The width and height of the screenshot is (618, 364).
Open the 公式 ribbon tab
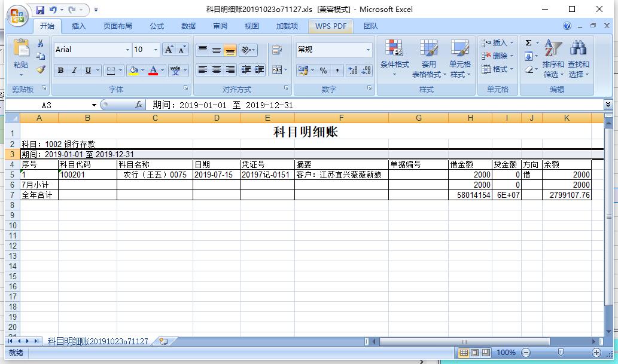point(157,26)
